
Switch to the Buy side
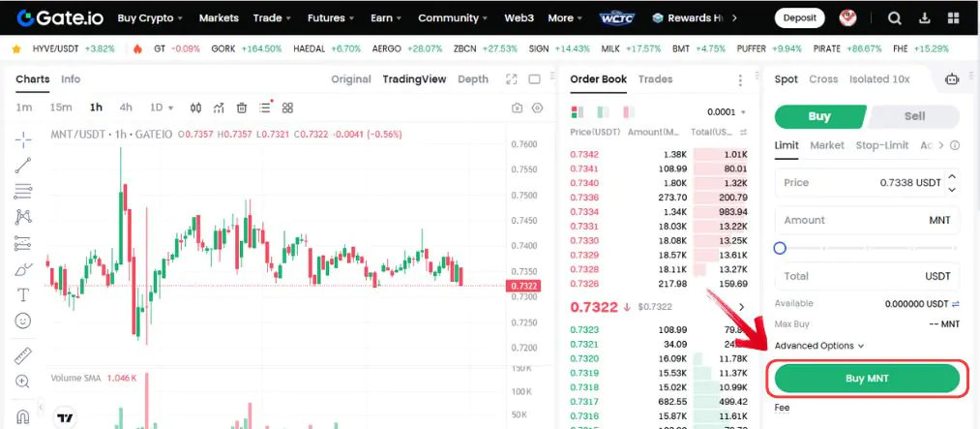click(819, 116)
